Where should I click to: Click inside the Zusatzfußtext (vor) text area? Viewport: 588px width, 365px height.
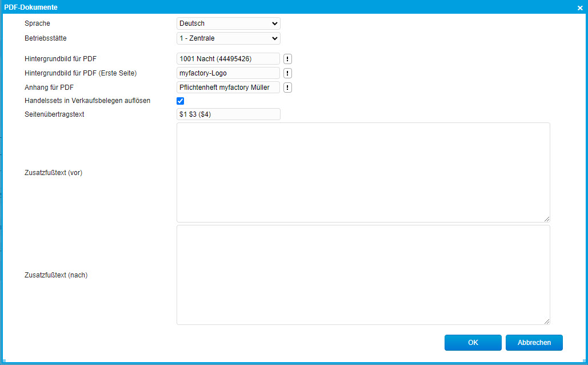coord(363,172)
